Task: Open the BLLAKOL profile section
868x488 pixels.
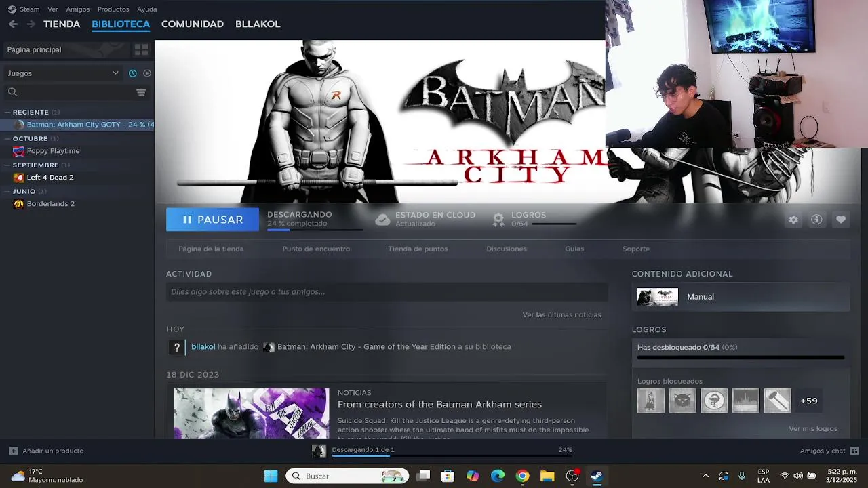Action: coord(258,24)
